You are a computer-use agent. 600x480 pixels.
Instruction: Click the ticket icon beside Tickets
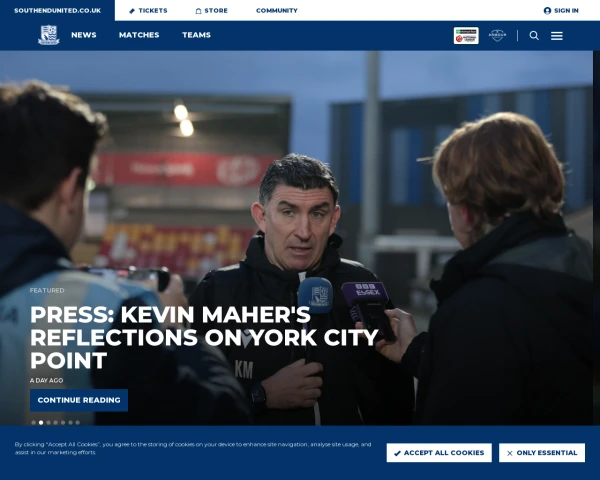pos(132,11)
